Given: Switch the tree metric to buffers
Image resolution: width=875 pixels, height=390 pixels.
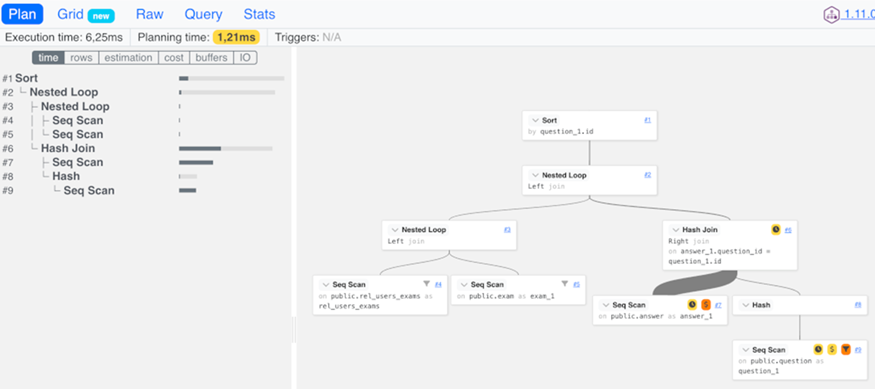Looking at the screenshot, I should click(x=211, y=57).
